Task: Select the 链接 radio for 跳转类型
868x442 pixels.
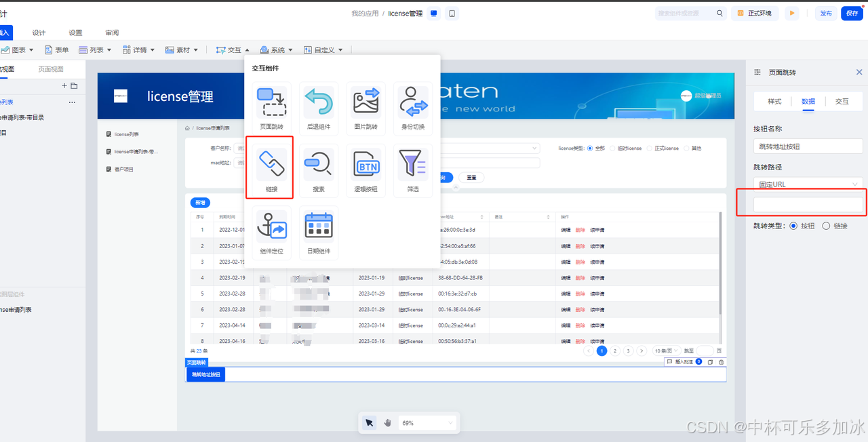Action: click(x=826, y=226)
